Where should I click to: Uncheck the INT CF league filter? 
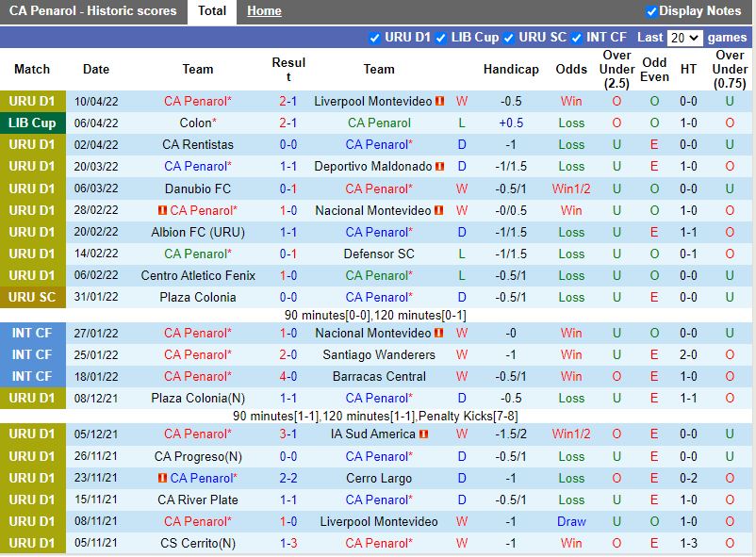tap(576, 38)
